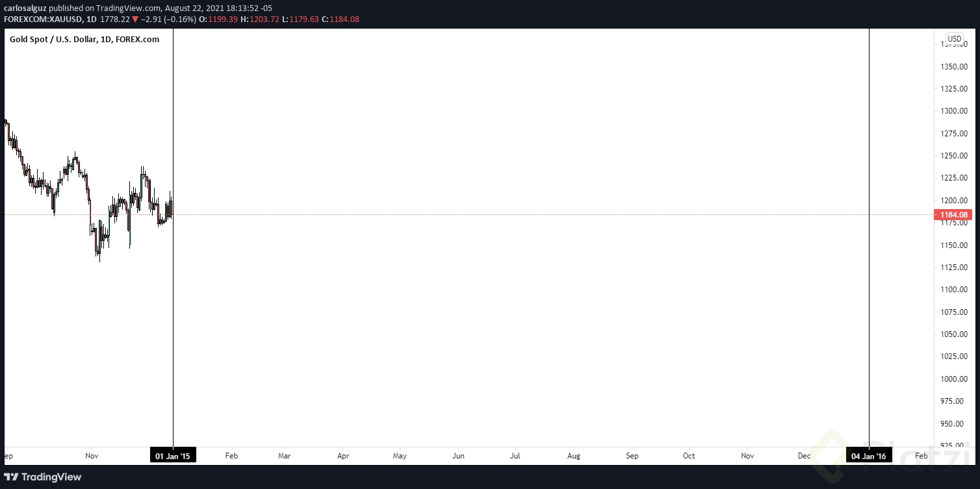The width and height of the screenshot is (980, 489).
Task: Click the 1150.00 price axis label
Action: [x=954, y=245]
